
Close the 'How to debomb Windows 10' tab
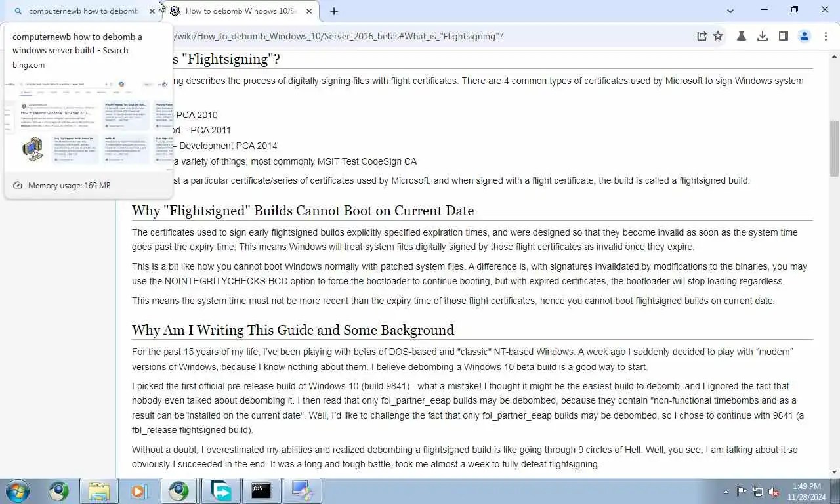click(x=309, y=10)
